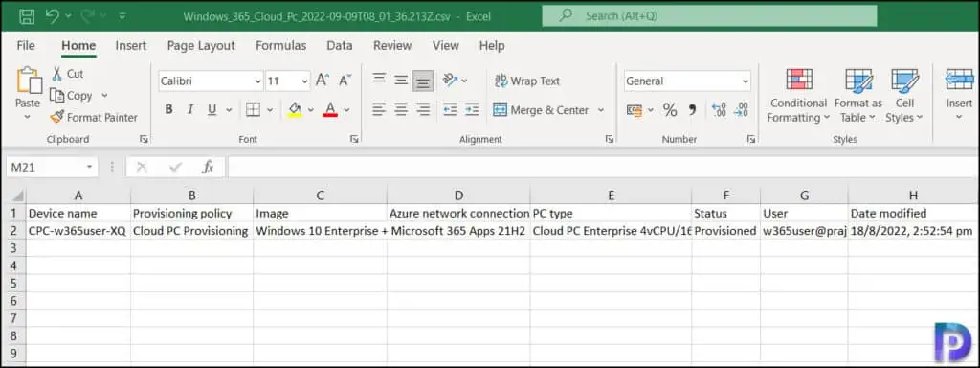Select Top Align icon

click(x=379, y=79)
